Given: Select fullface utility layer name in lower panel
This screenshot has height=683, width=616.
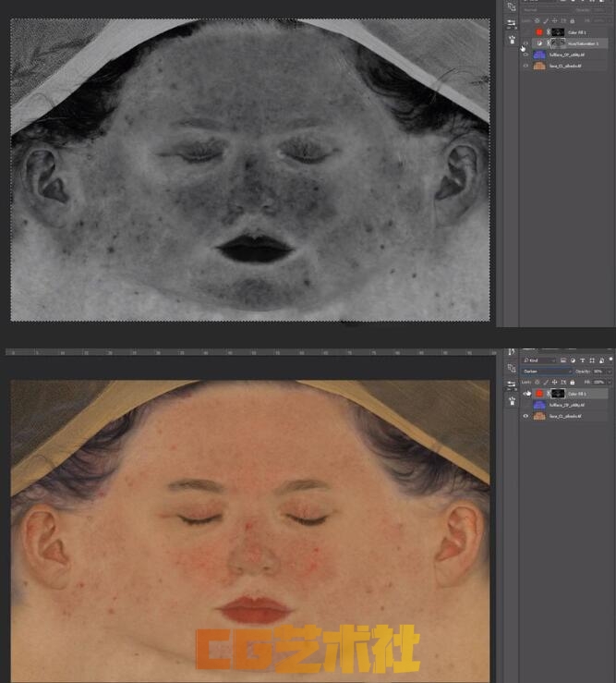Looking at the screenshot, I should point(566,405).
